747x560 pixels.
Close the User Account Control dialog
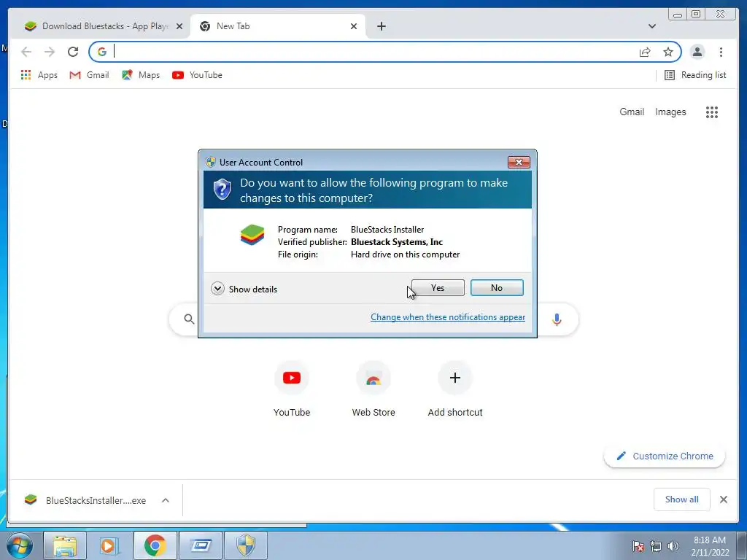[x=519, y=163]
